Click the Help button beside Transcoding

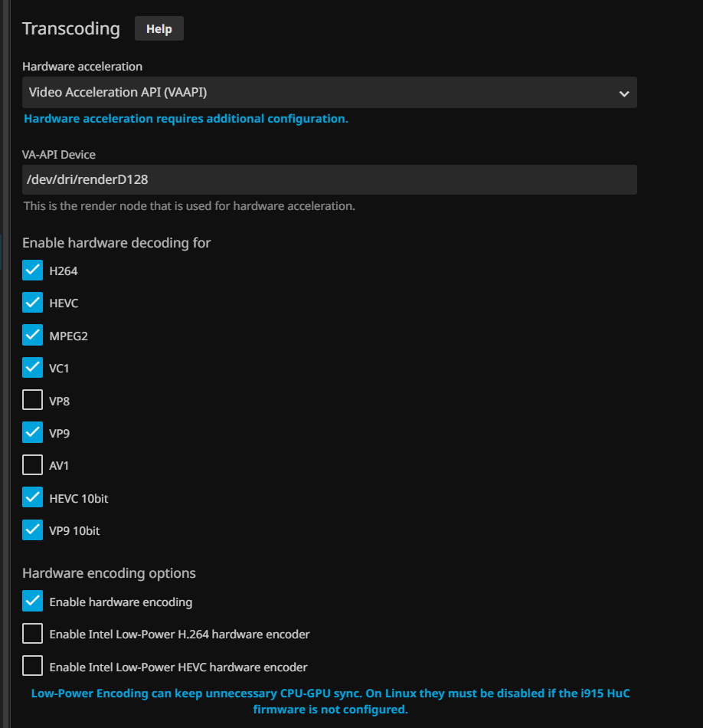(x=159, y=29)
